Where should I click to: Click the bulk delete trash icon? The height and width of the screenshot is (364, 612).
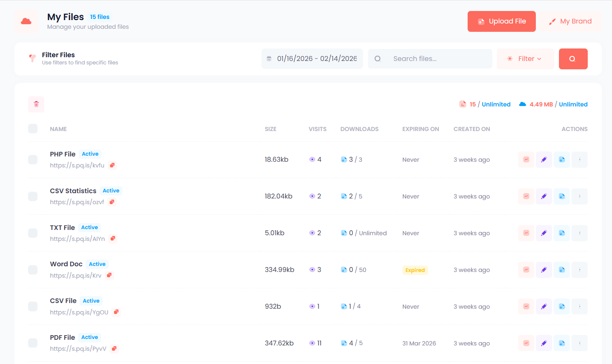click(36, 104)
